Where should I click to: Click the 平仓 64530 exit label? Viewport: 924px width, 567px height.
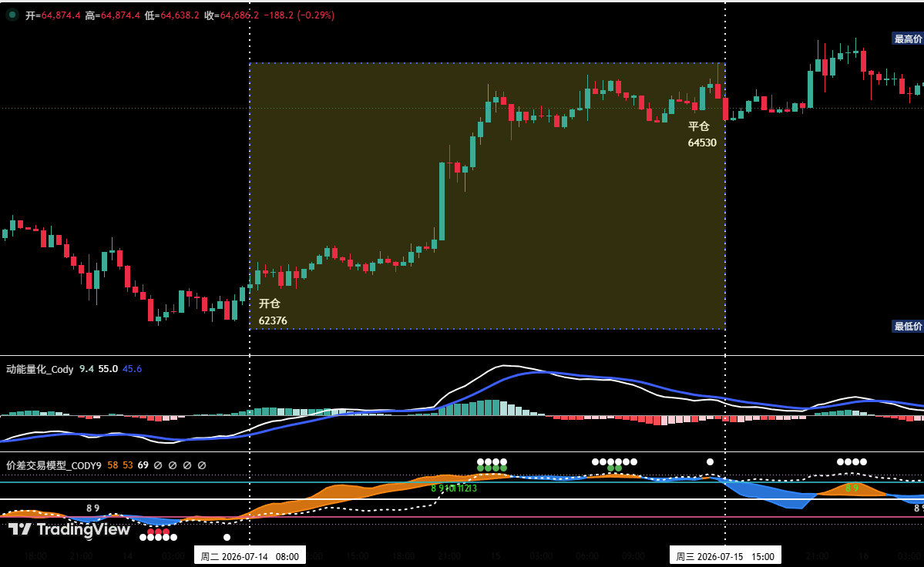pyautogui.click(x=702, y=134)
